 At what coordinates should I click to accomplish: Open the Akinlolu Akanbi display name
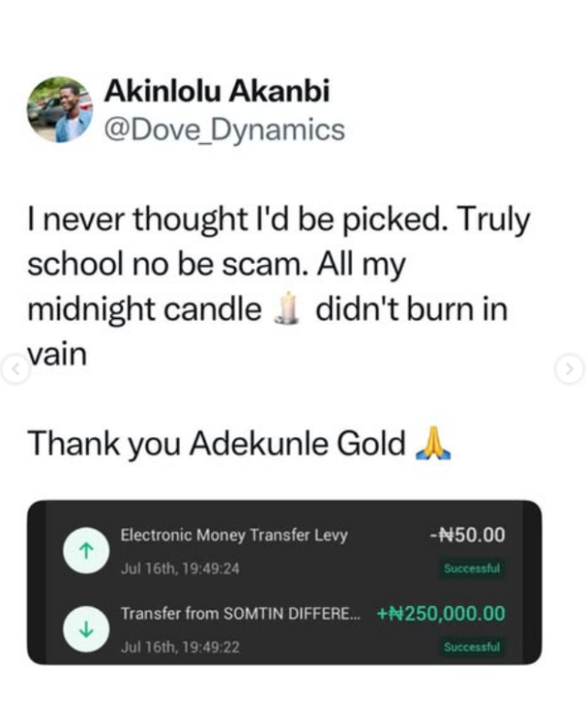point(216,92)
